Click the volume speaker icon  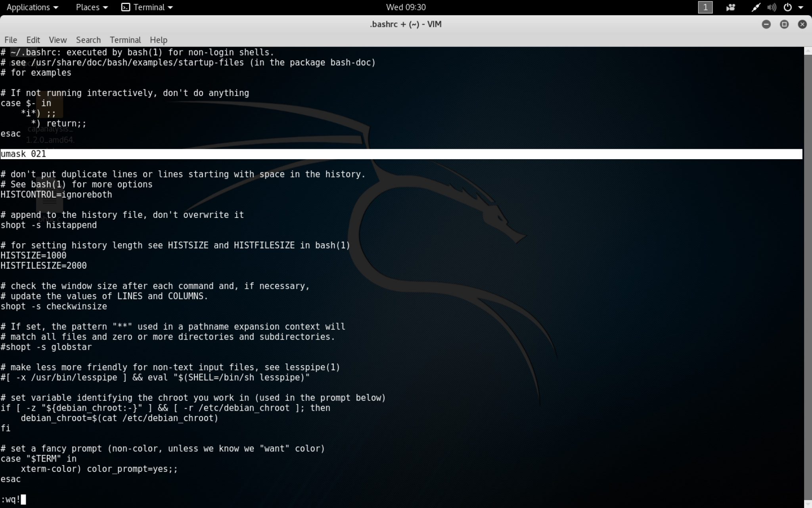coord(772,7)
